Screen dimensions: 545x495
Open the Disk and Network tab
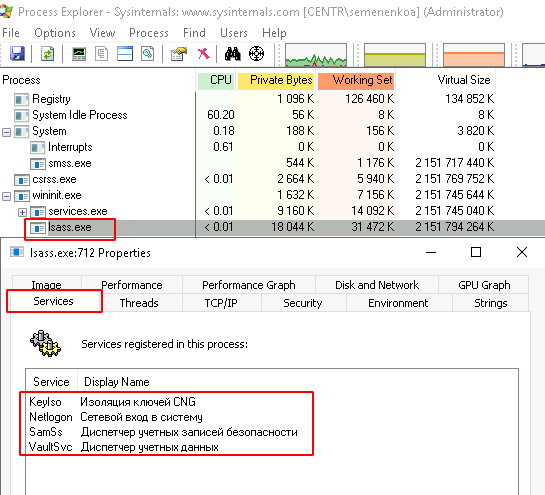click(x=377, y=285)
